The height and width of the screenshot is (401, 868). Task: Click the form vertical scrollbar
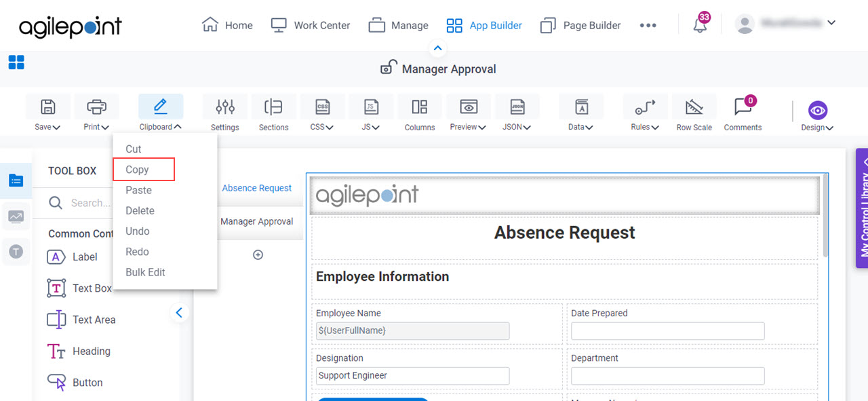coord(825,216)
